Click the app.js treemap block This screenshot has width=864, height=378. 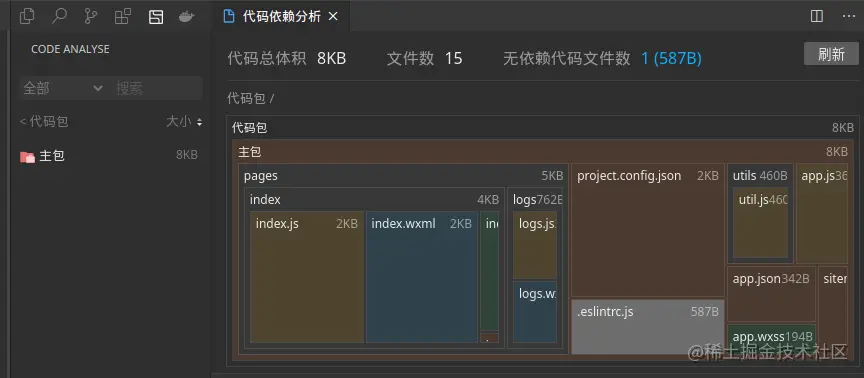click(x=822, y=214)
